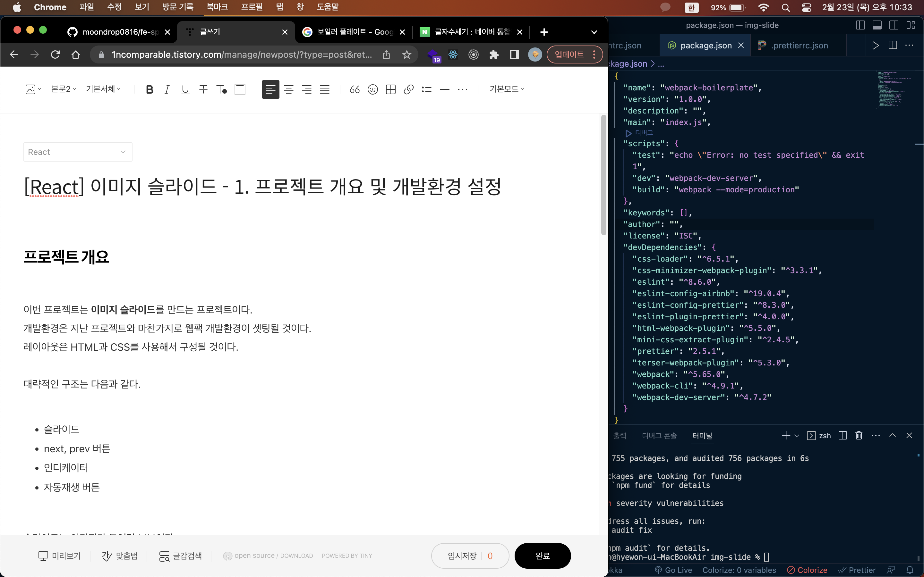The height and width of the screenshot is (577, 924).
Task: Apply italic text formatting
Action: [167, 89]
